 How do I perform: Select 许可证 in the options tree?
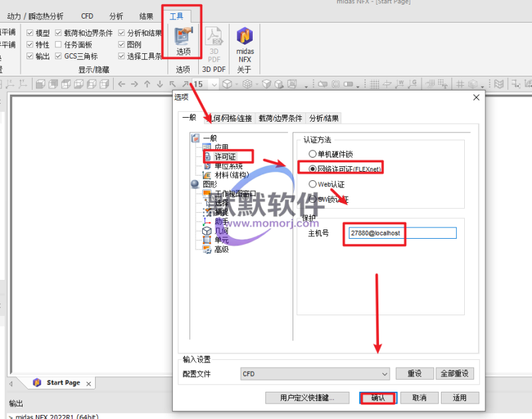pyautogui.click(x=225, y=156)
